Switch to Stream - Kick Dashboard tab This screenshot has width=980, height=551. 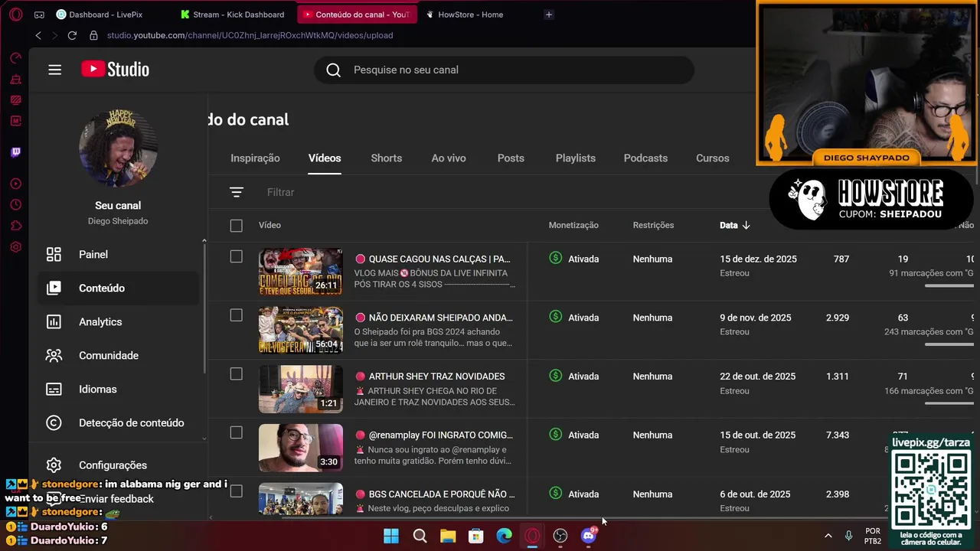click(234, 15)
